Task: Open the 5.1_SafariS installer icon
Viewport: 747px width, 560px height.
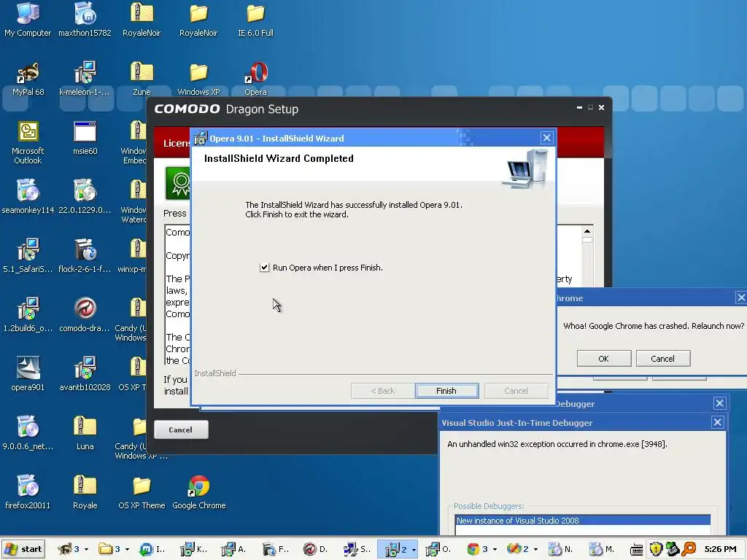Action: click(x=28, y=255)
